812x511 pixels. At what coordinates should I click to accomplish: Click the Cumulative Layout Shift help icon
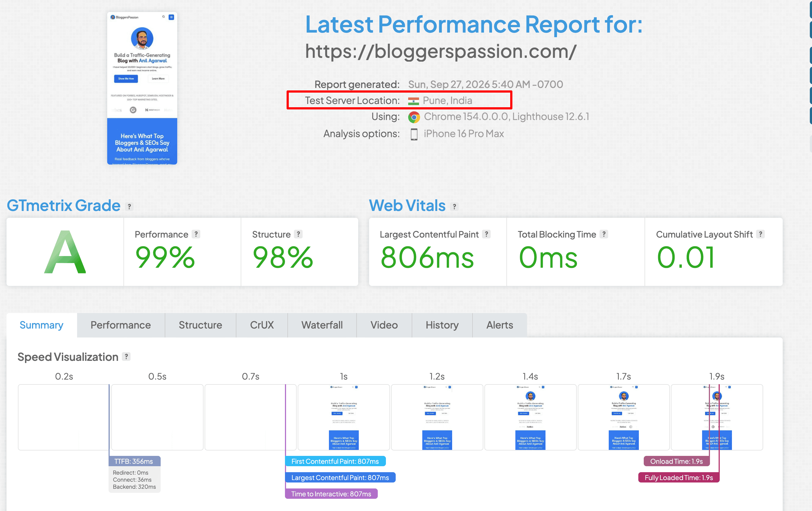pyautogui.click(x=760, y=234)
